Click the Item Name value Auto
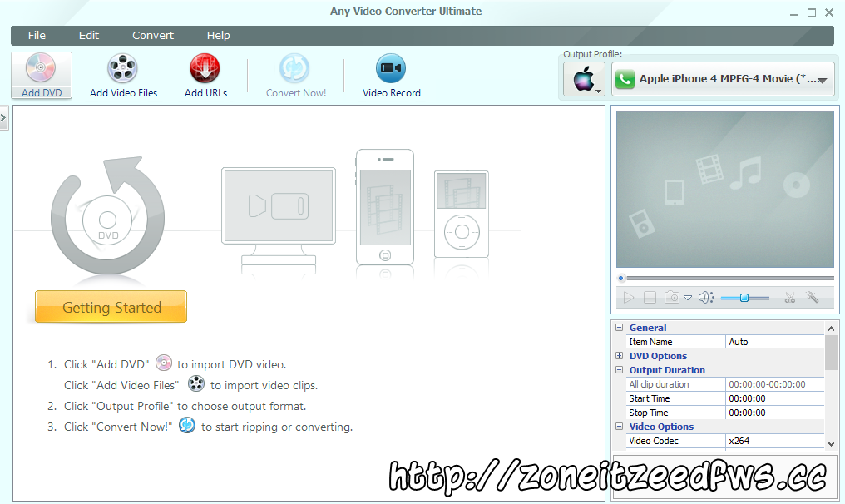Viewport: 845px width, 504px height. (x=775, y=342)
